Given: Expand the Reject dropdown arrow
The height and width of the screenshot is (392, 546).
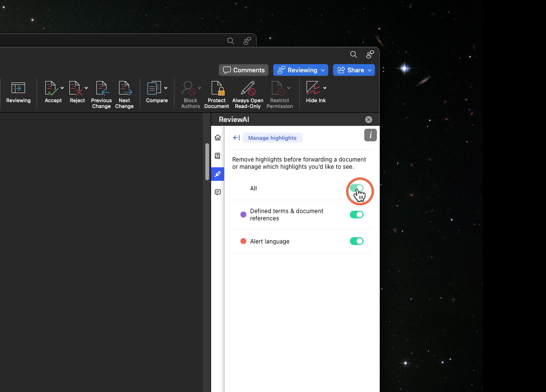Looking at the screenshot, I should (x=86, y=88).
